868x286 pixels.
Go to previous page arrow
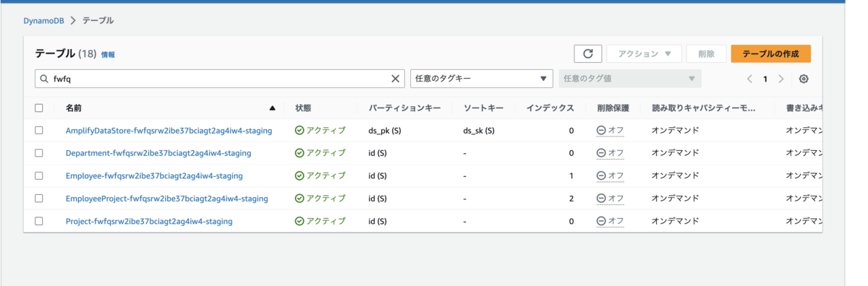(749, 79)
